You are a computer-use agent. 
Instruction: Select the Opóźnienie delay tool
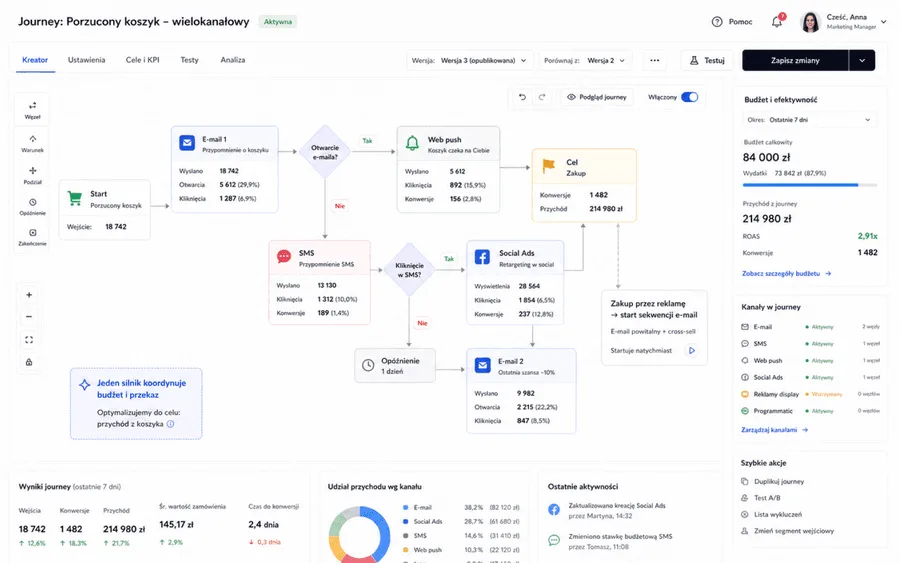[x=32, y=207]
